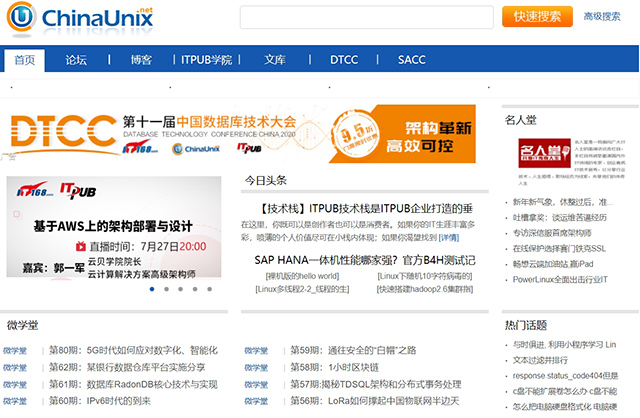The image size is (640, 418).
Task: Open response.status_code404但是 topic
Action: 565,376
